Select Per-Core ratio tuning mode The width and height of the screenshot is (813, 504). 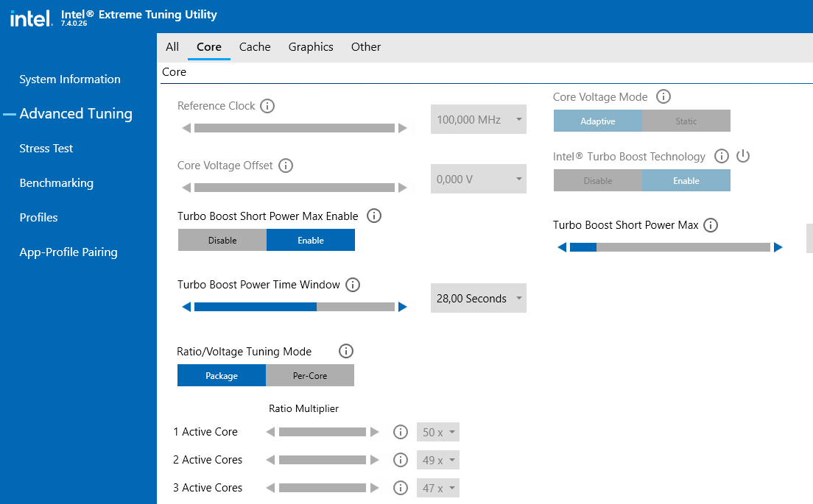coord(310,375)
